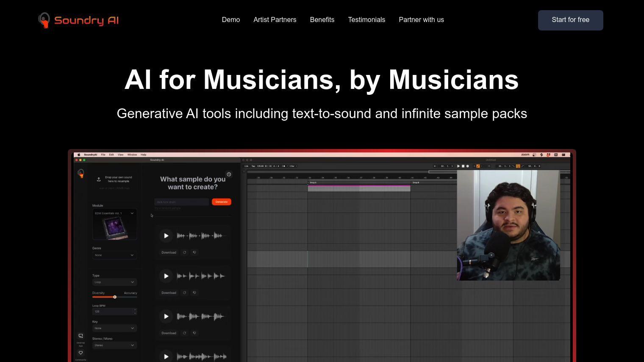This screenshot has height=362, width=644.
Task: Open the Genre dropdown
Action: 114,255
